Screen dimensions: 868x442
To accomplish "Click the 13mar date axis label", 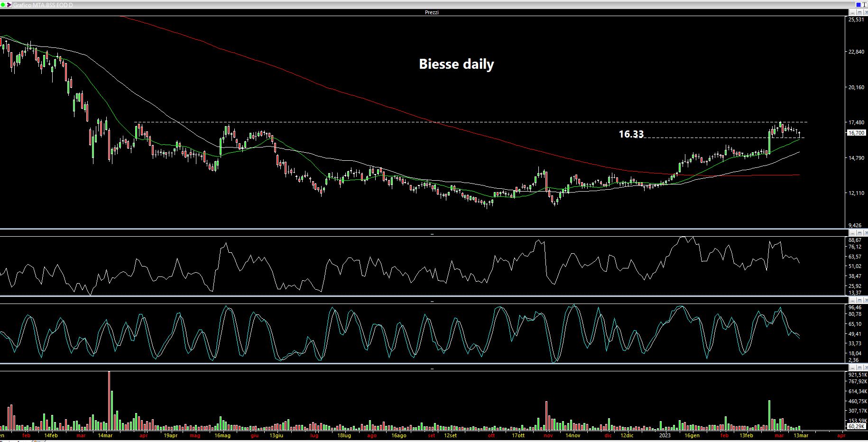I will tap(801, 435).
